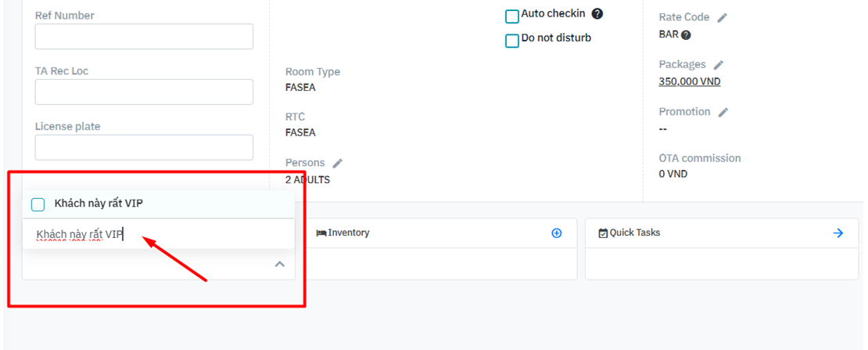Open Quick Tasks using the arrow icon
This screenshot has width=868, height=350.
tap(838, 233)
